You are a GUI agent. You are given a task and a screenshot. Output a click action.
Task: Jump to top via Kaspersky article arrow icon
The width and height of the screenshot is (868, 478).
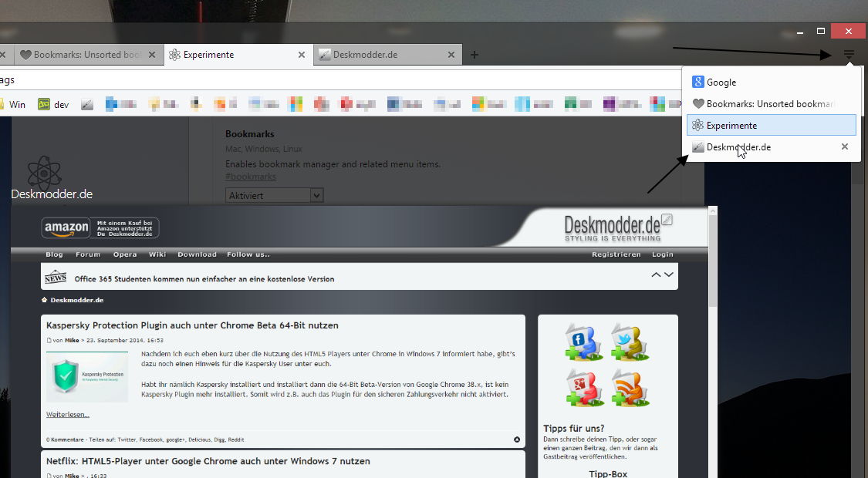516,439
